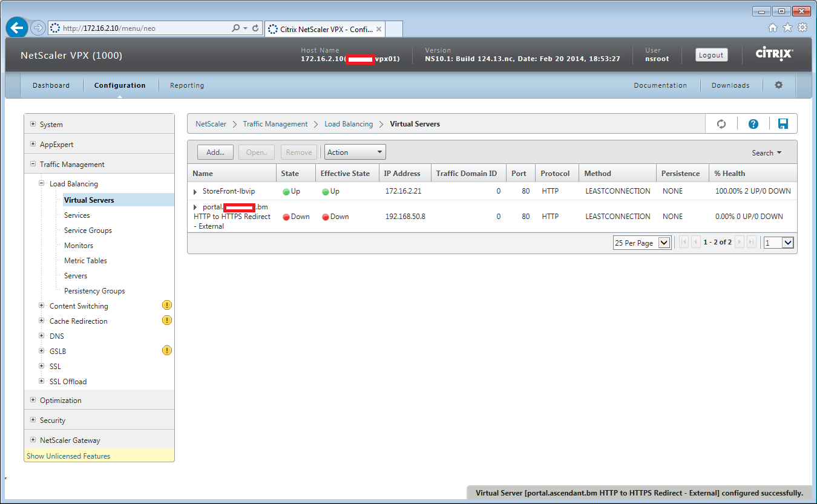This screenshot has width=817, height=504.
Task: Click the browser forward arrow button
Action: [38, 28]
